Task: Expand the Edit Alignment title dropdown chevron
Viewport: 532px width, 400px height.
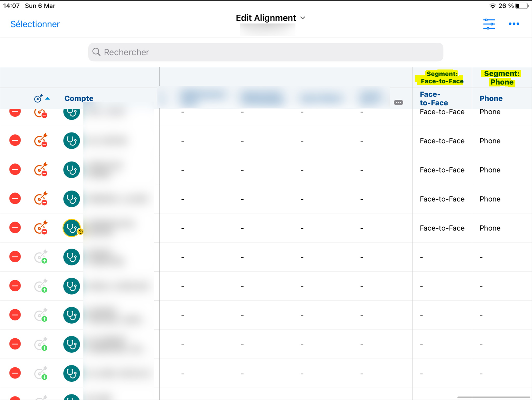Action: (303, 18)
